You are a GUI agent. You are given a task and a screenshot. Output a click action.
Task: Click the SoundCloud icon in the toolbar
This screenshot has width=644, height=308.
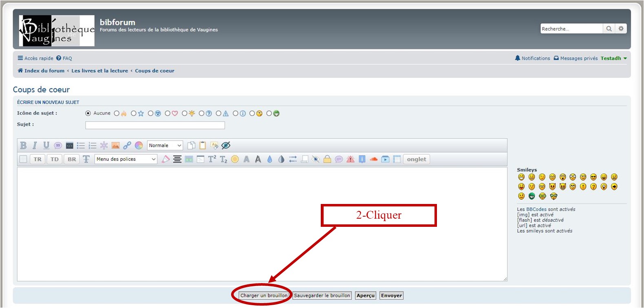pos(373,160)
